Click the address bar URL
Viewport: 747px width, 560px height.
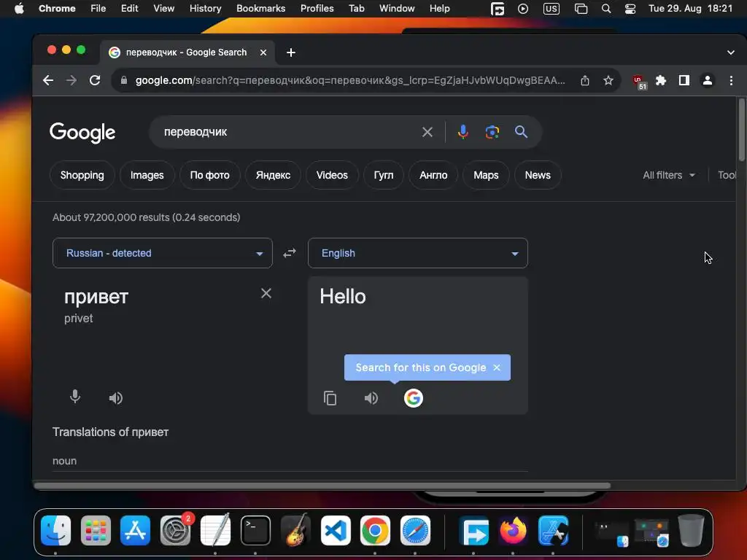350,80
